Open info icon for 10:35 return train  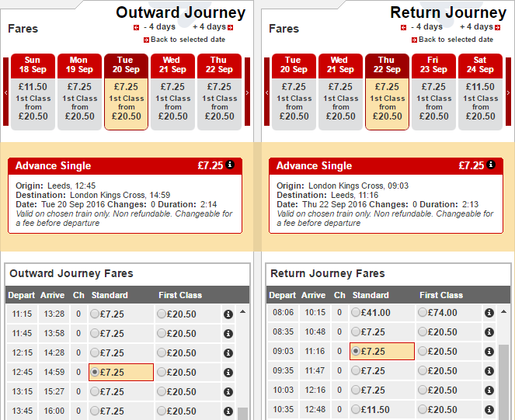coord(489,409)
